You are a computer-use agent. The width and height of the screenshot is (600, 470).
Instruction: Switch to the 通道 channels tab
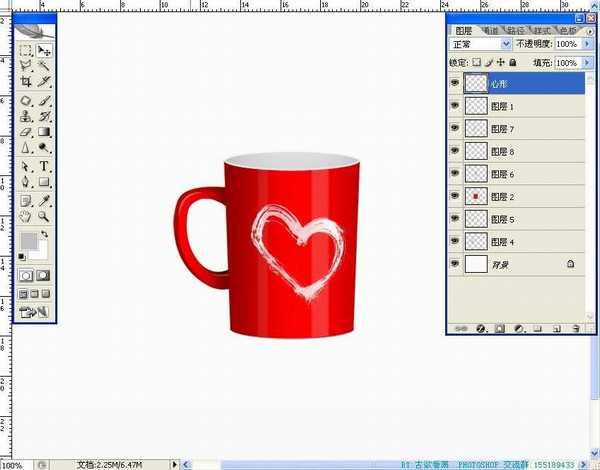[490, 30]
